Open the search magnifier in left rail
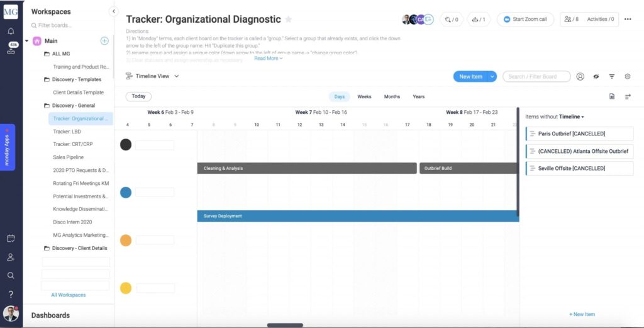 pyautogui.click(x=11, y=275)
